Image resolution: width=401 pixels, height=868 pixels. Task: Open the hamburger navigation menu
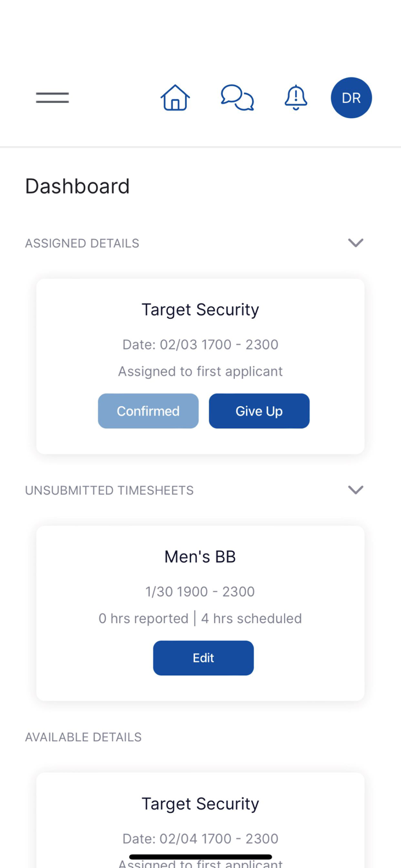point(52,97)
